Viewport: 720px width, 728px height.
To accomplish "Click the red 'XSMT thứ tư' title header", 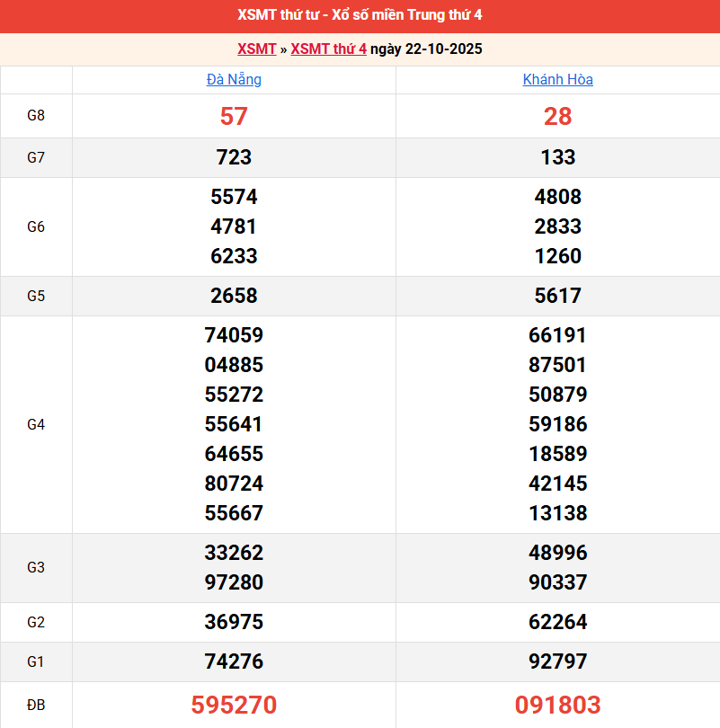I will point(360,15).
